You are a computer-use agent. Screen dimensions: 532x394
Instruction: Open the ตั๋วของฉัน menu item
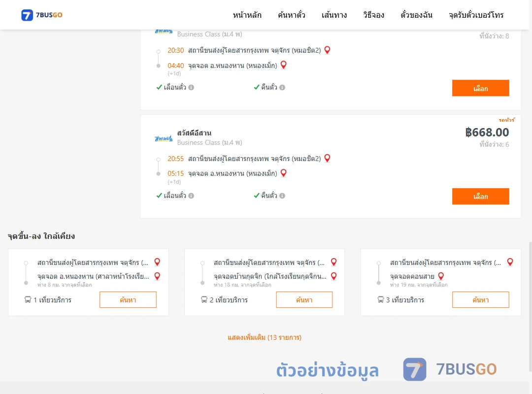416,15
